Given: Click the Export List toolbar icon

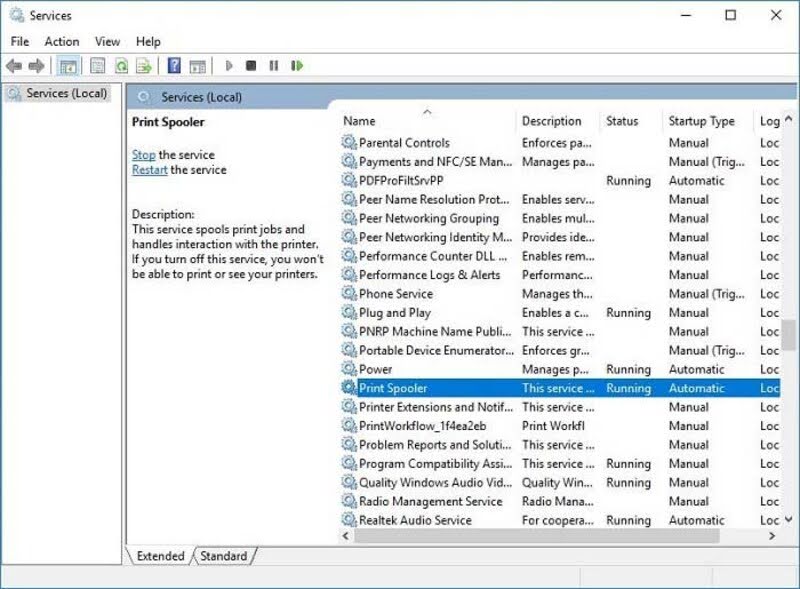Looking at the screenshot, I should coord(144,66).
